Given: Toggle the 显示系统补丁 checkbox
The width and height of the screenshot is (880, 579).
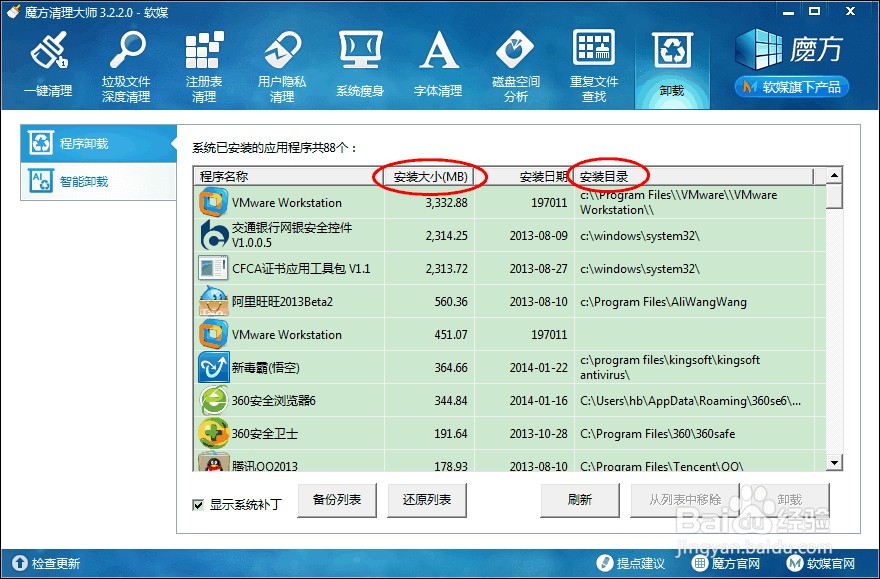Looking at the screenshot, I should [x=198, y=504].
